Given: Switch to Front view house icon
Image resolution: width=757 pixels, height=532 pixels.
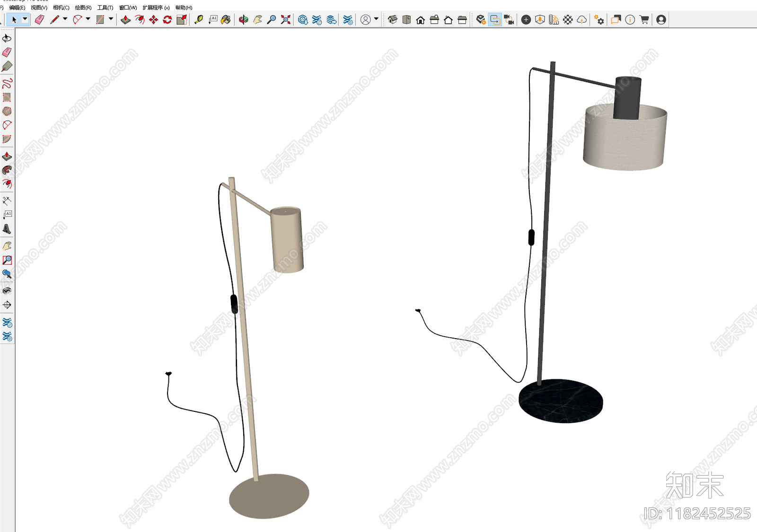Looking at the screenshot, I should tap(420, 19).
